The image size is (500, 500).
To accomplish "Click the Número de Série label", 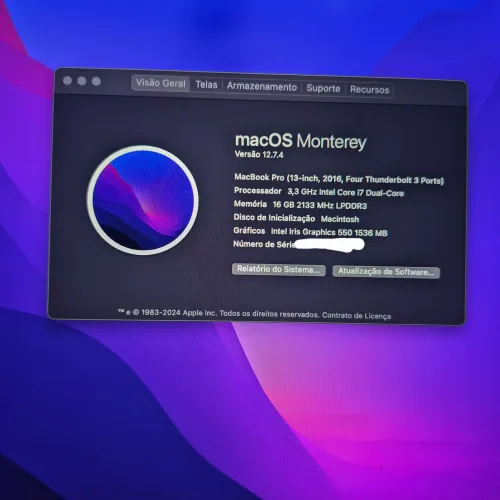I will [x=264, y=244].
